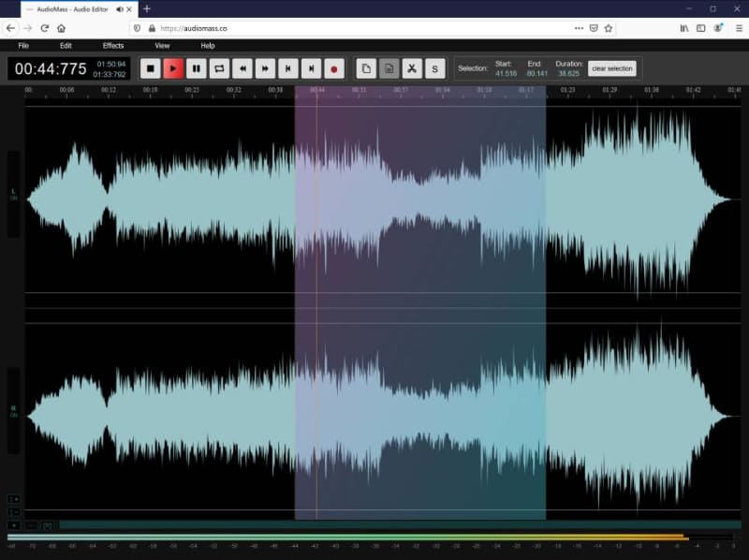The height and width of the screenshot is (560, 749).
Task: Click timeline ruler at 01:42 mark
Action: pyautogui.click(x=693, y=90)
